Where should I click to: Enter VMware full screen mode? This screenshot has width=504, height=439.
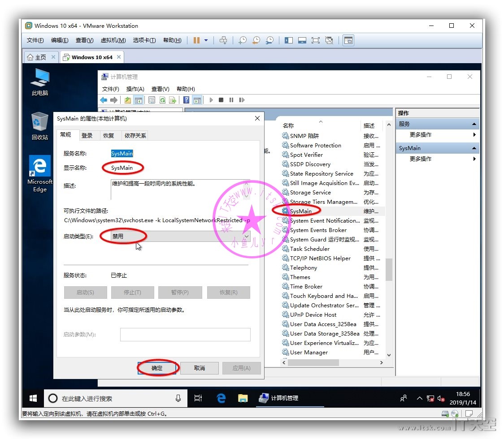(x=316, y=40)
